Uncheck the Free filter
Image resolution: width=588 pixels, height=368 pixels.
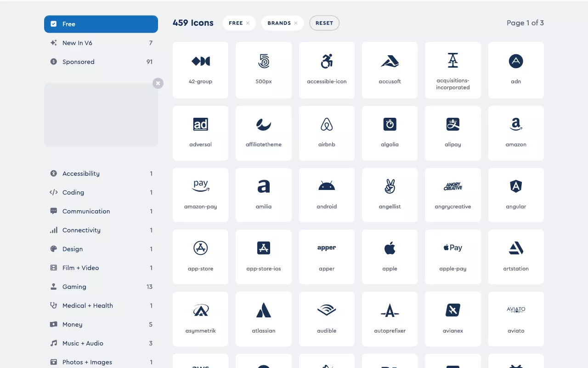tap(101, 24)
